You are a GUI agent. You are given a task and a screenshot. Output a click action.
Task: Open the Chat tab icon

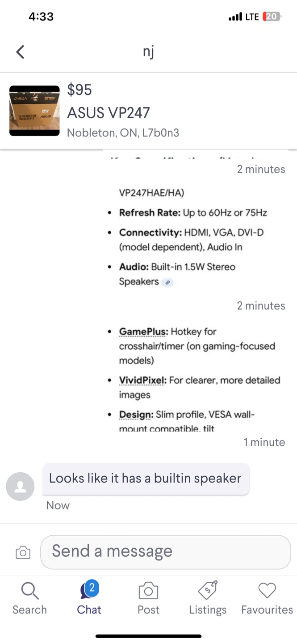coord(88,593)
